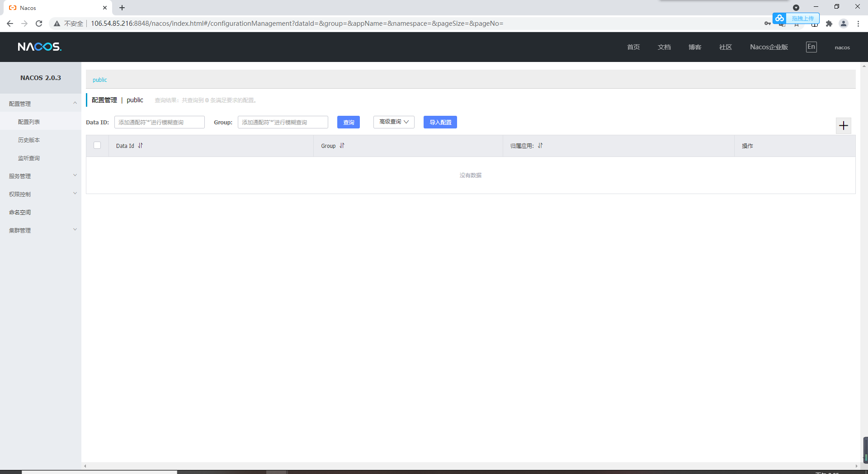Click the blue 查询 button
Viewport: 868px width, 474px height.
coord(349,122)
